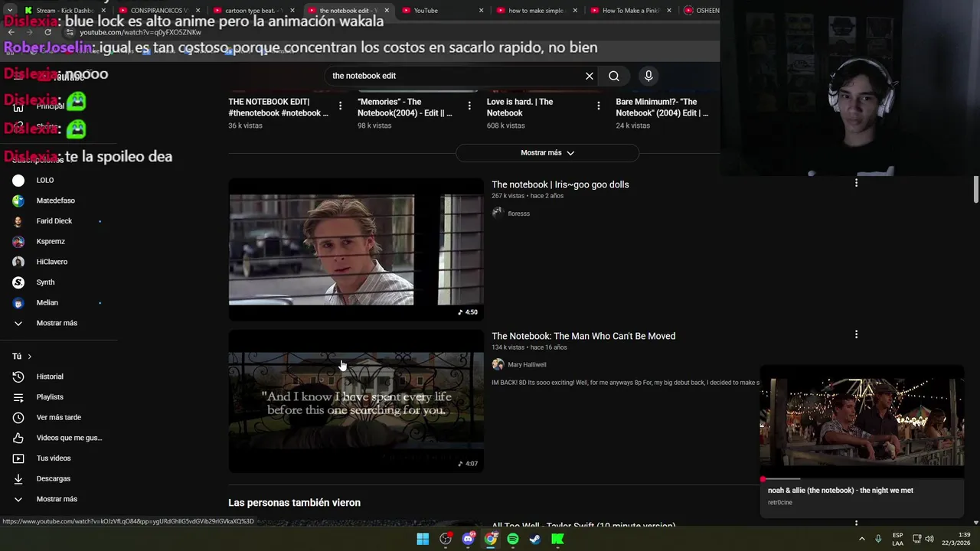This screenshot has height=551, width=980.
Task: Switch to cartoon type beat tab
Action: (254, 11)
